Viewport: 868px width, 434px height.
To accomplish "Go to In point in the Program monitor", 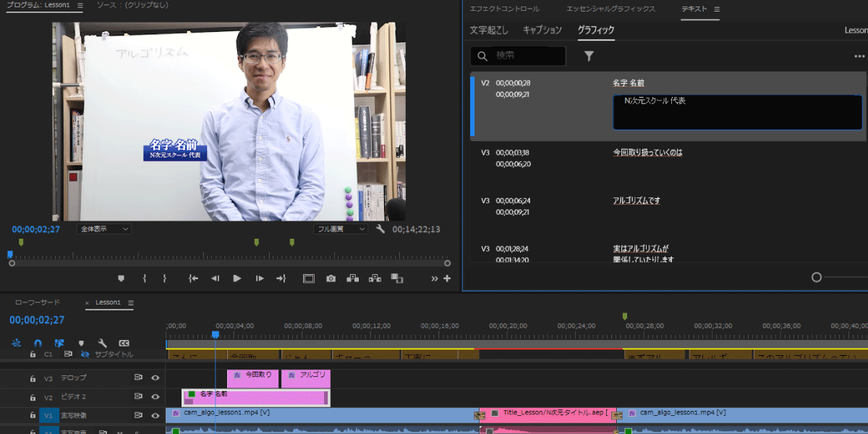I will pyautogui.click(x=193, y=278).
